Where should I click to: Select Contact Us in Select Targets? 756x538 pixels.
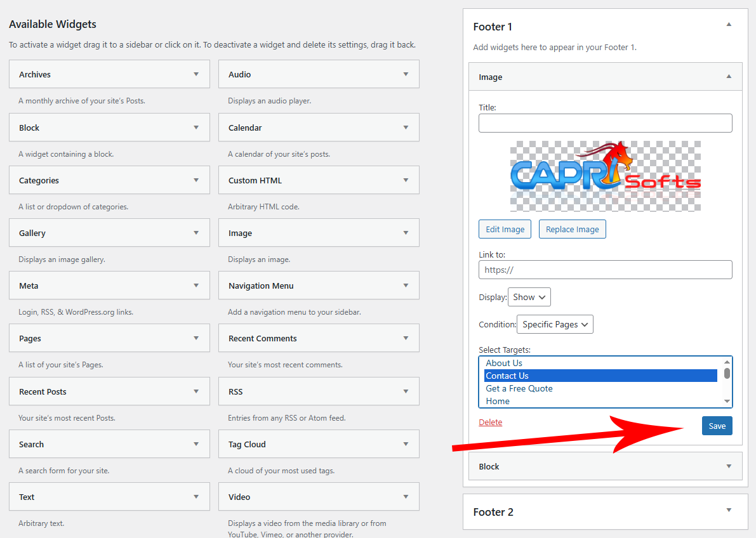600,376
